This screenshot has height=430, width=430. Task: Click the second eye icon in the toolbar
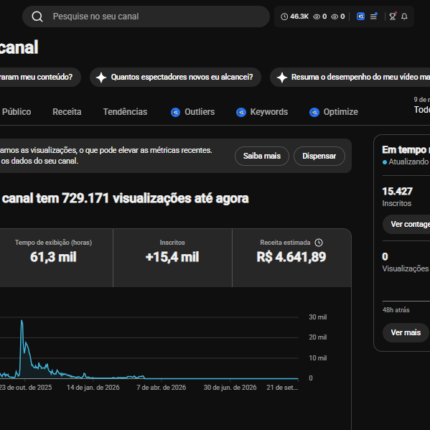[335, 16]
